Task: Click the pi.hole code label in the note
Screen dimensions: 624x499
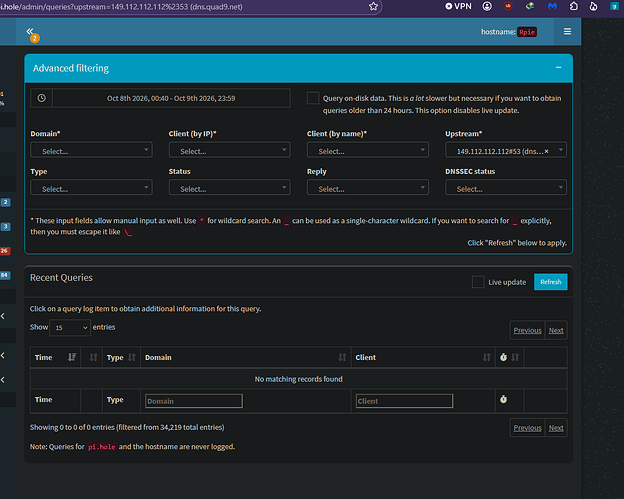Action: [x=101, y=447]
